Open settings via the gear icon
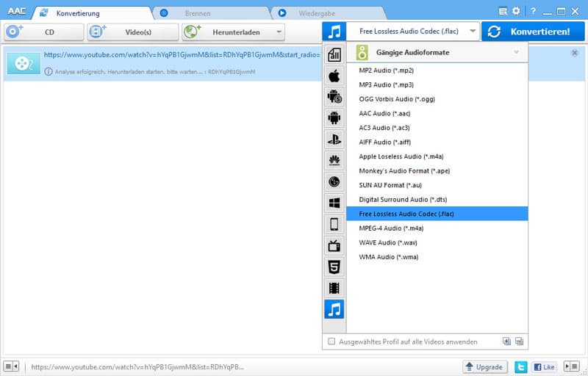588x376 pixels. (516, 11)
